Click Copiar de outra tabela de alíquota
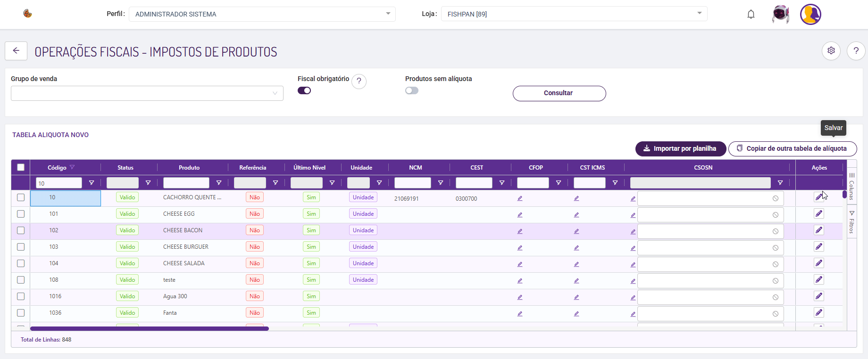Image resolution: width=868 pixels, height=359 pixels. (x=793, y=148)
